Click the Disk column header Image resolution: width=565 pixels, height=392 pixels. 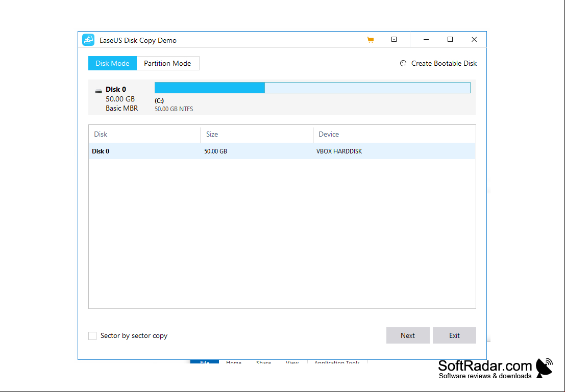point(101,134)
